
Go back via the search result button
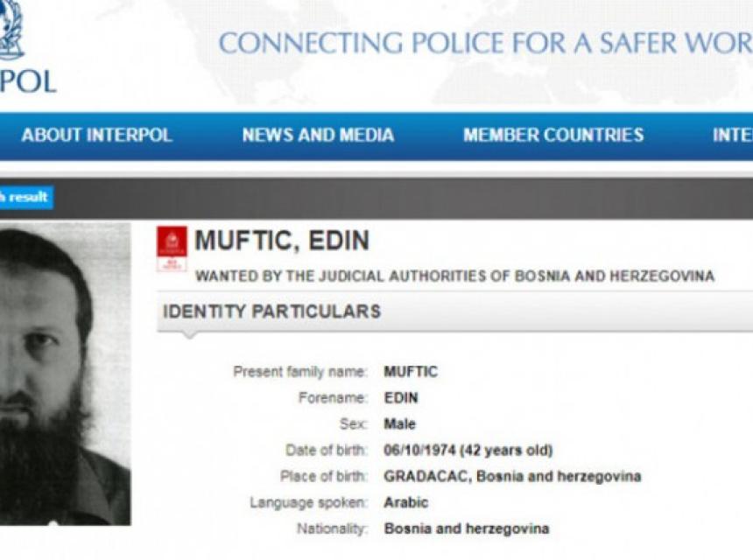[x=25, y=198]
